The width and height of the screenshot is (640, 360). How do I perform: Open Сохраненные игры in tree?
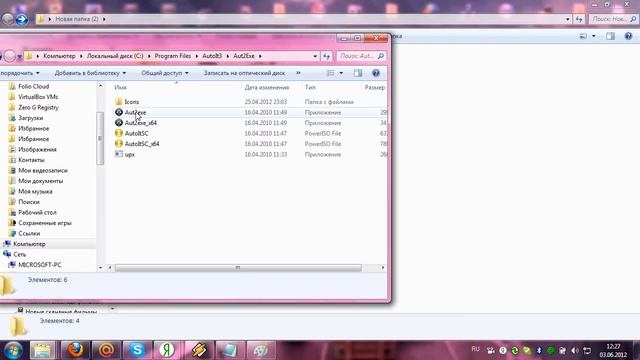[44, 223]
